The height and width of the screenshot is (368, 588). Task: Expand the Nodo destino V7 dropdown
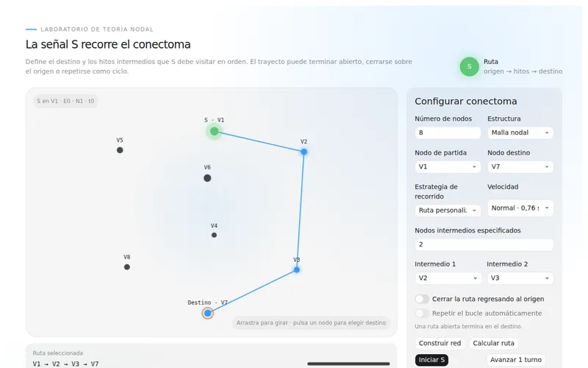pos(520,167)
